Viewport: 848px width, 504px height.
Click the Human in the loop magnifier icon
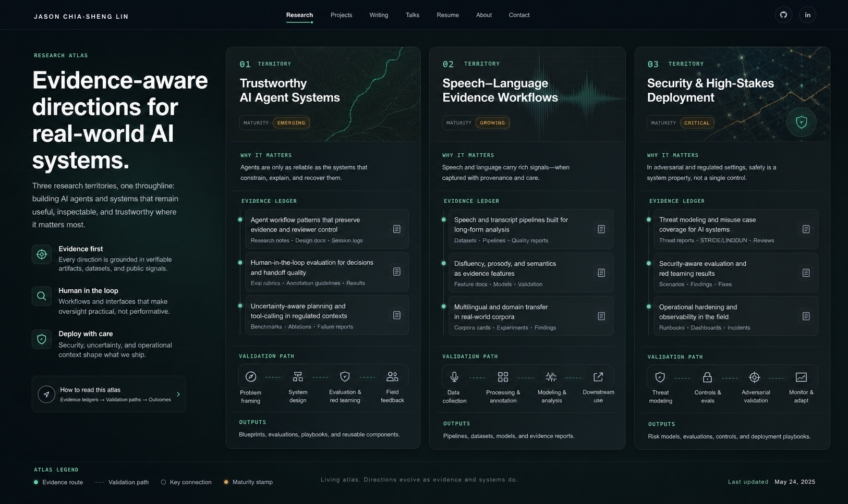(42, 296)
